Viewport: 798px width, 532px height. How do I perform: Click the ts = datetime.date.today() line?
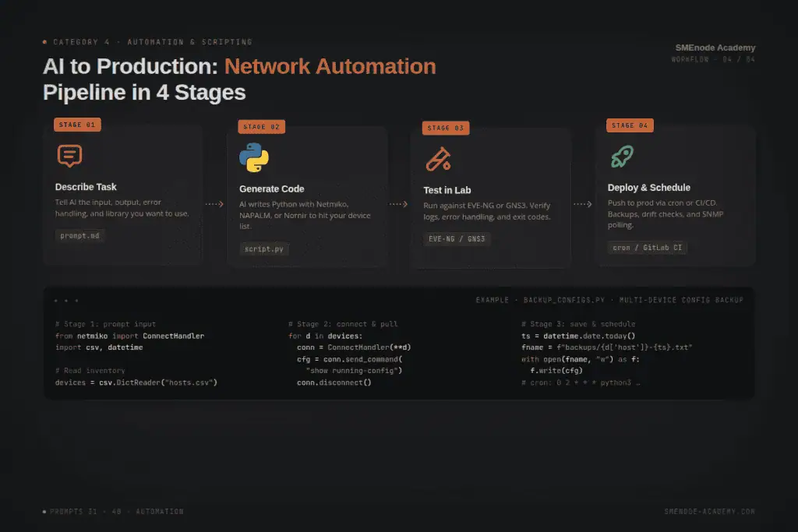pyautogui.click(x=578, y=336)
